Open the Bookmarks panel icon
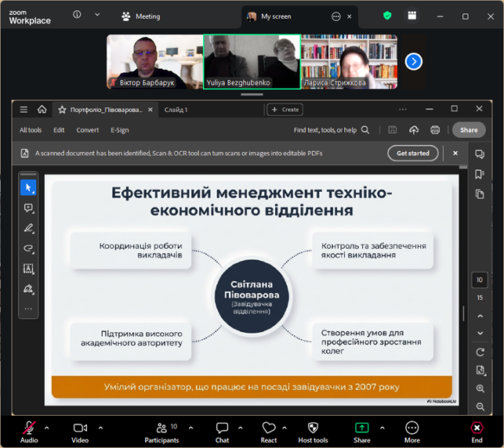 [480, 175]
